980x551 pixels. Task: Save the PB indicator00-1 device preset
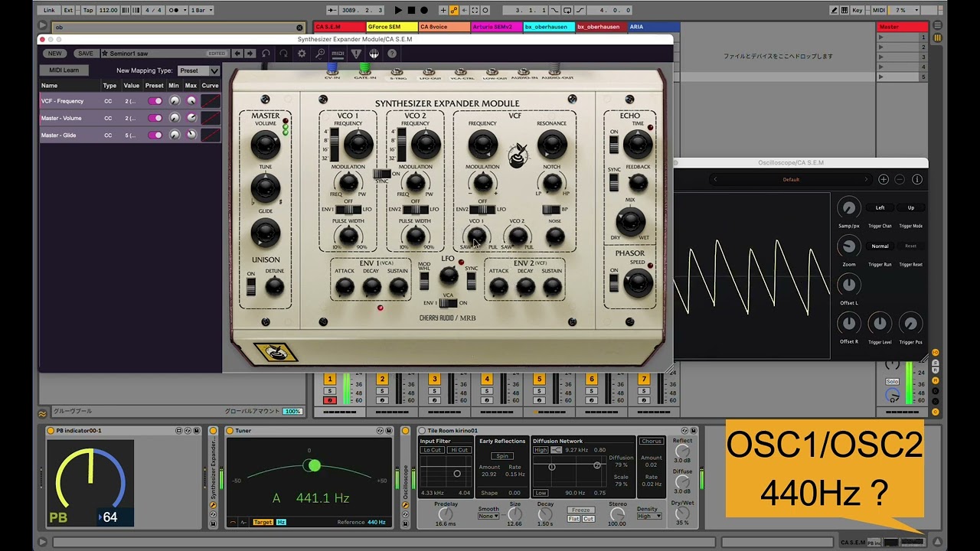(x=197, y=431)
